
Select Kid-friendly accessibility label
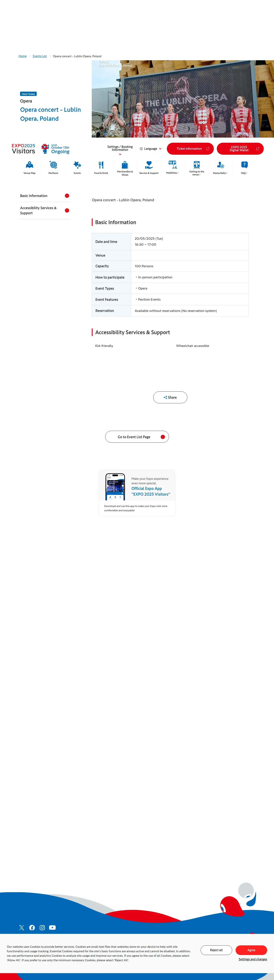104,346
